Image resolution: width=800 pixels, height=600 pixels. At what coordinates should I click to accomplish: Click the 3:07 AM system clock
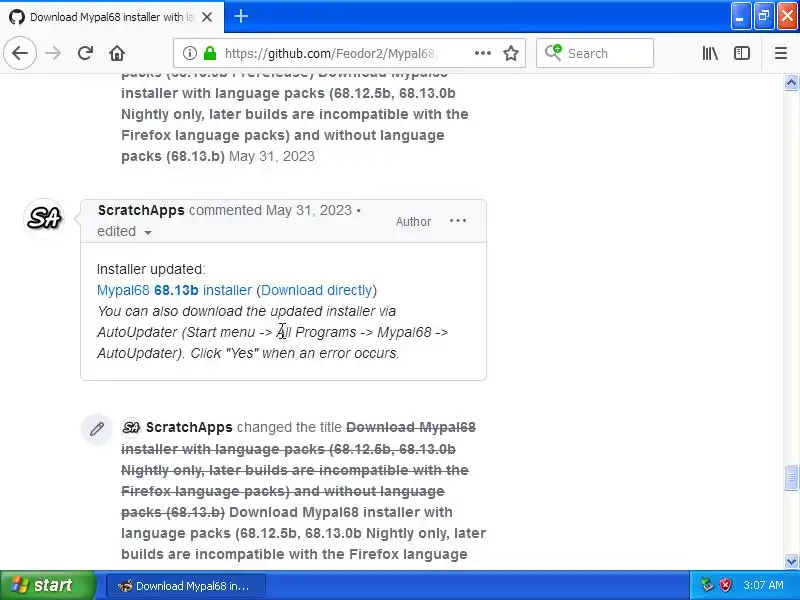click(763, 585)
